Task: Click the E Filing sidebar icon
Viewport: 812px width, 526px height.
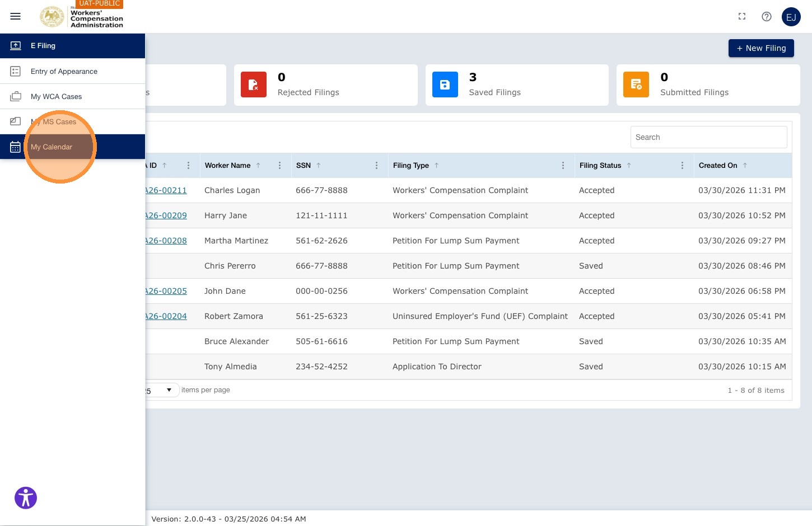Action: [x=16, y=46]
